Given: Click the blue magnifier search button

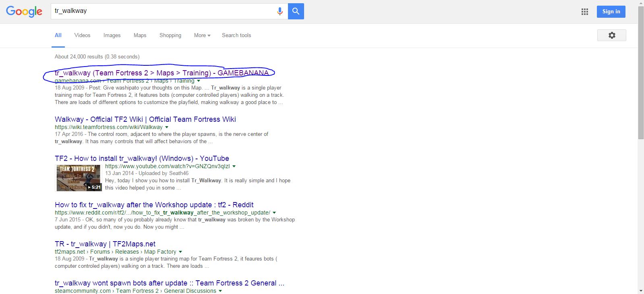Looking at the screenshot, I should click(296, 11).
